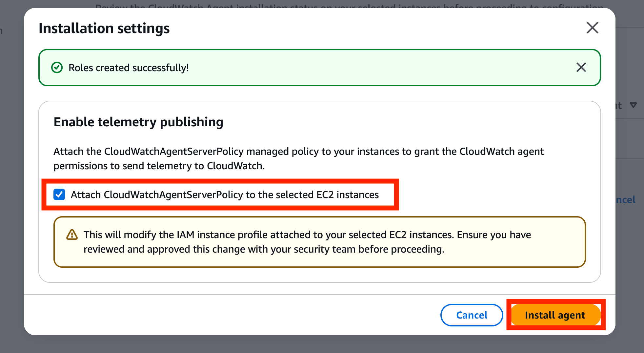Click the yellow warning triangle icon
Viewport: 644px width, 353px height.
click(x=72, y=235)
